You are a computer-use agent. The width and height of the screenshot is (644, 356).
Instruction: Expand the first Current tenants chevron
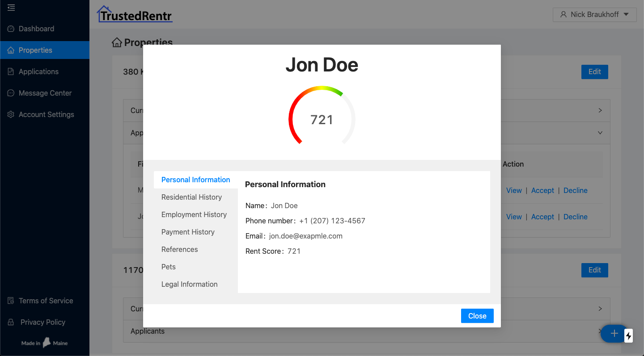[600, 110]
